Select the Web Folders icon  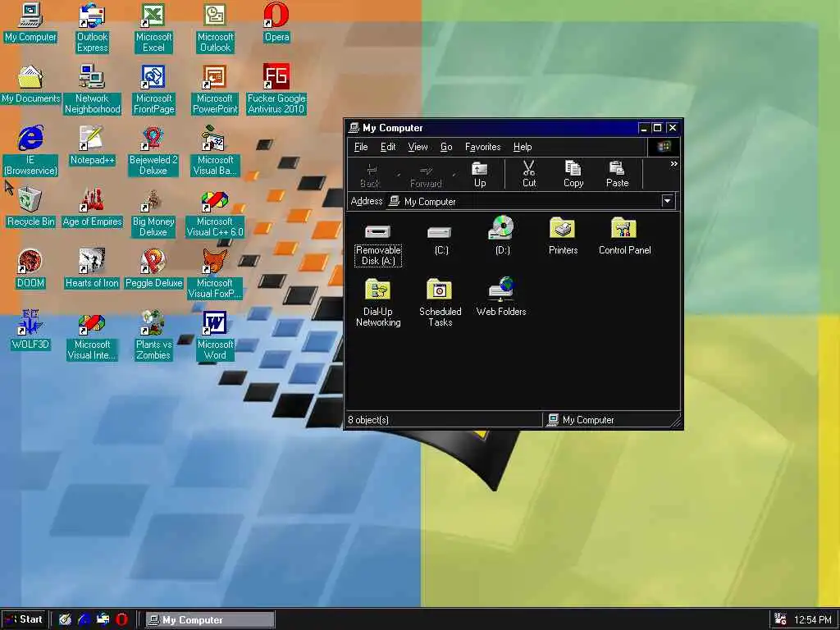point(501,297)
